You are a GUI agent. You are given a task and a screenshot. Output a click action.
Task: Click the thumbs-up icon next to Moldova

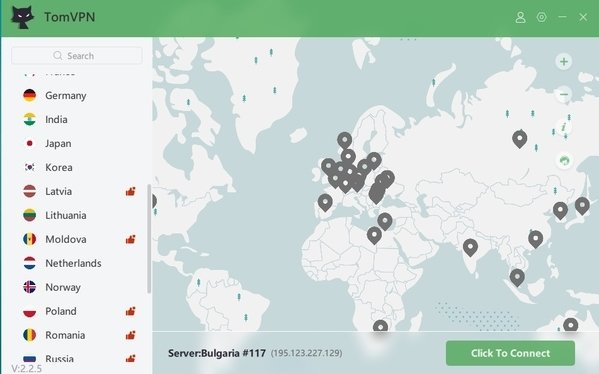point(131,240)
